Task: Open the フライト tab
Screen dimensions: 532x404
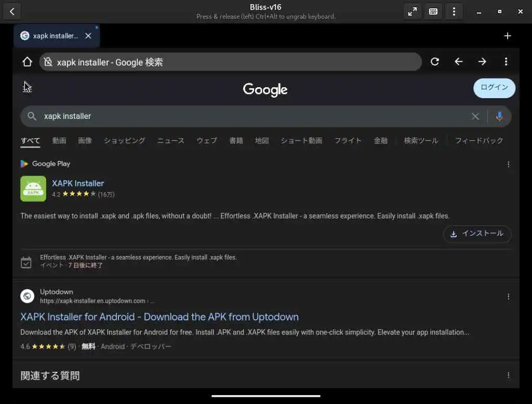Action: coord(348,141)
